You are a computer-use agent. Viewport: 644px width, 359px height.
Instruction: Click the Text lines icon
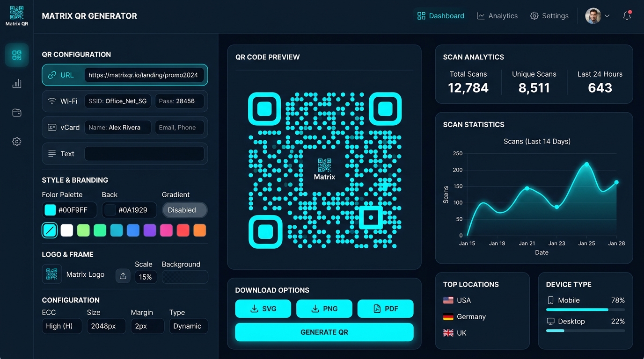pos(52,153)
